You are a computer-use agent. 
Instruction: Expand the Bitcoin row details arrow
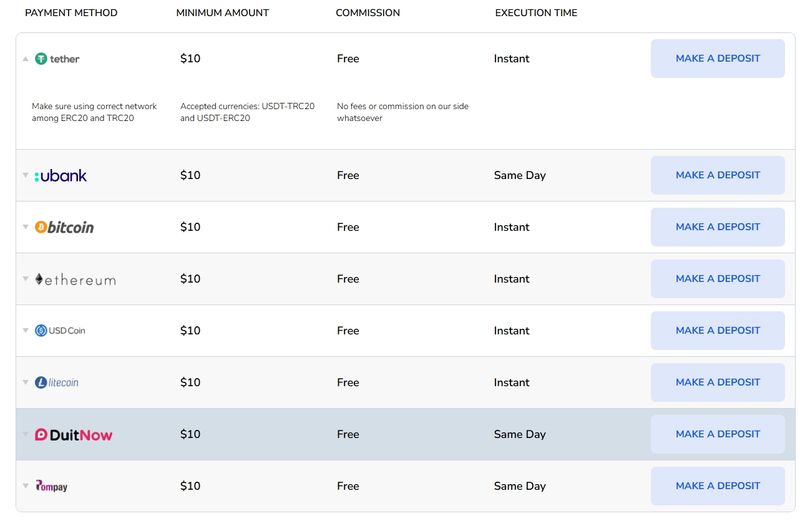click(x=26, y=227)
